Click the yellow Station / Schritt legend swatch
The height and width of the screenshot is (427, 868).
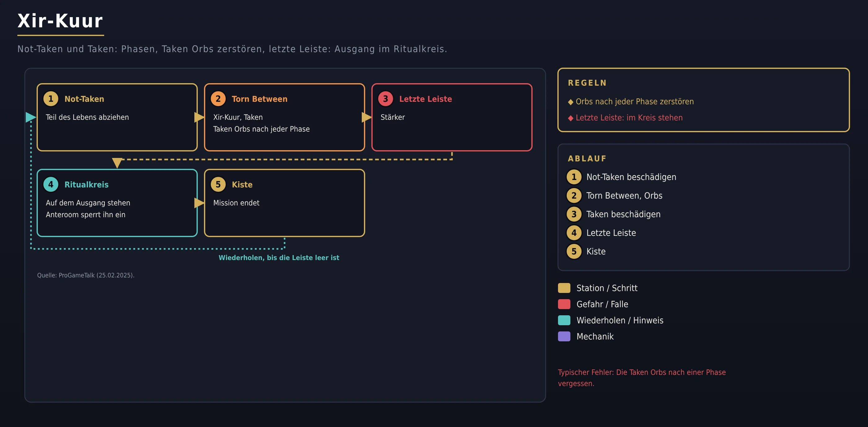pyautogui.click(x=564, y=288)
